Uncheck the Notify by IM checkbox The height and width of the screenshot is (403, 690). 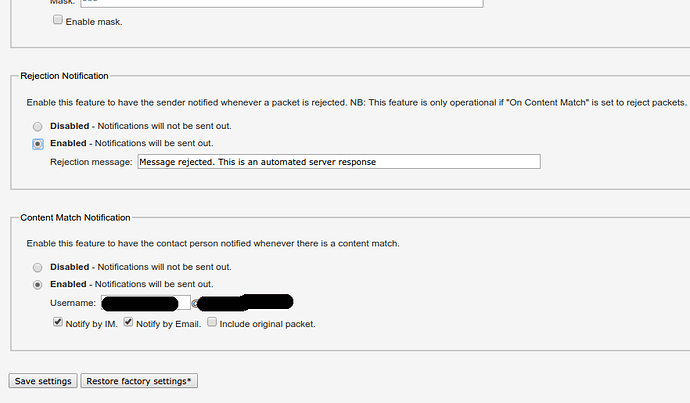[x=58, y=322]
